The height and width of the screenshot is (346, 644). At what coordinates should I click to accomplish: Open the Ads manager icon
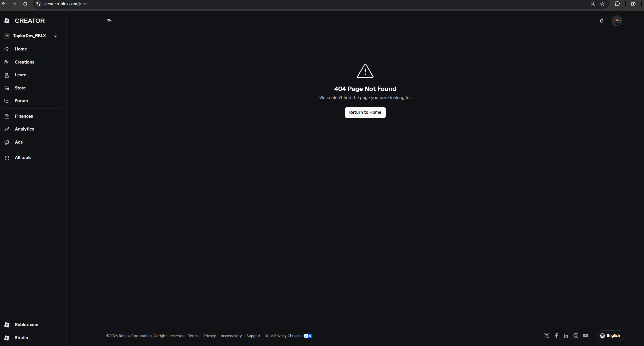click(7, 142)
